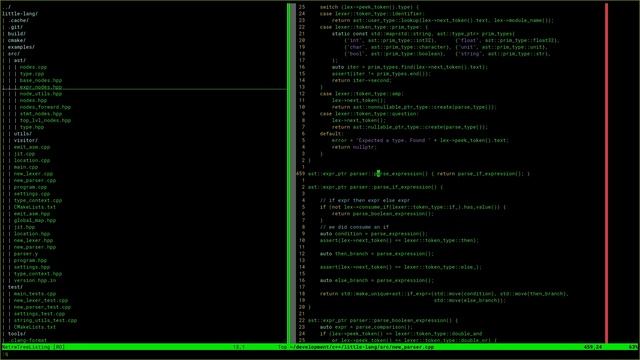Open node_utils.hpp file
This screenshot has width=640, height=360.
click(x=41, y=94)
